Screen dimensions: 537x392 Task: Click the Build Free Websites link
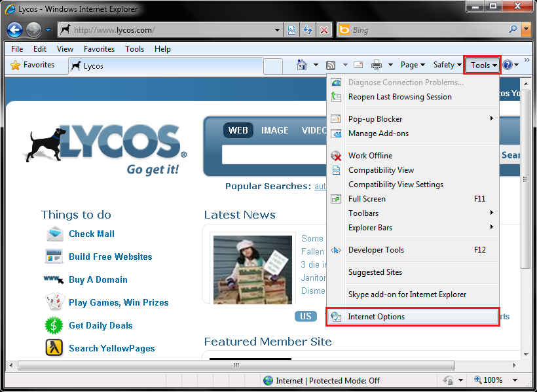coord(110,257)
